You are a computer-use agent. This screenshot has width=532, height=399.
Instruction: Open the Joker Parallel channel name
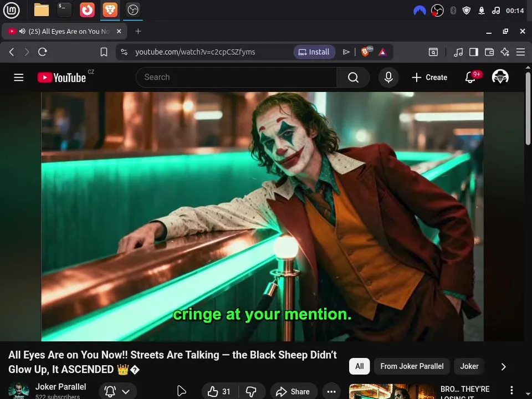pos(60,387)
